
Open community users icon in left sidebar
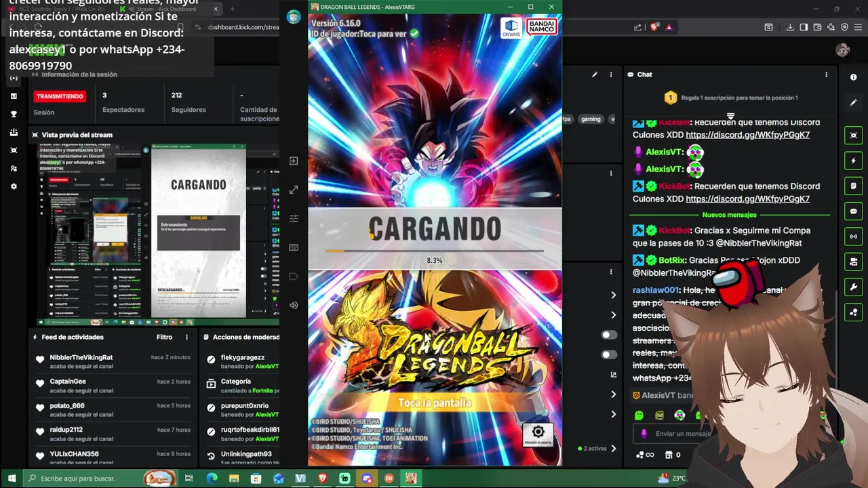14,168
